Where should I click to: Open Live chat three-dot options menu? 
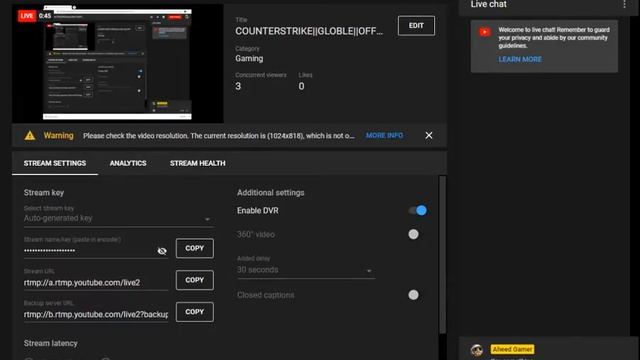[624, 4]
